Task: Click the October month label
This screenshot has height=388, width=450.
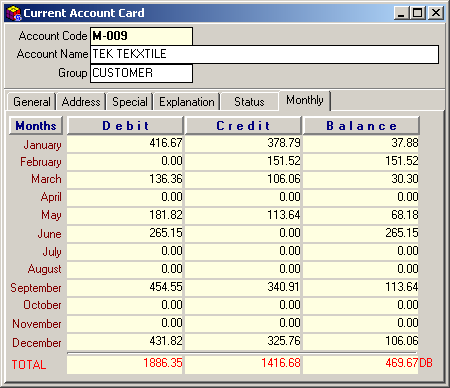Action: pyautogui.click(x=42, y=305)
